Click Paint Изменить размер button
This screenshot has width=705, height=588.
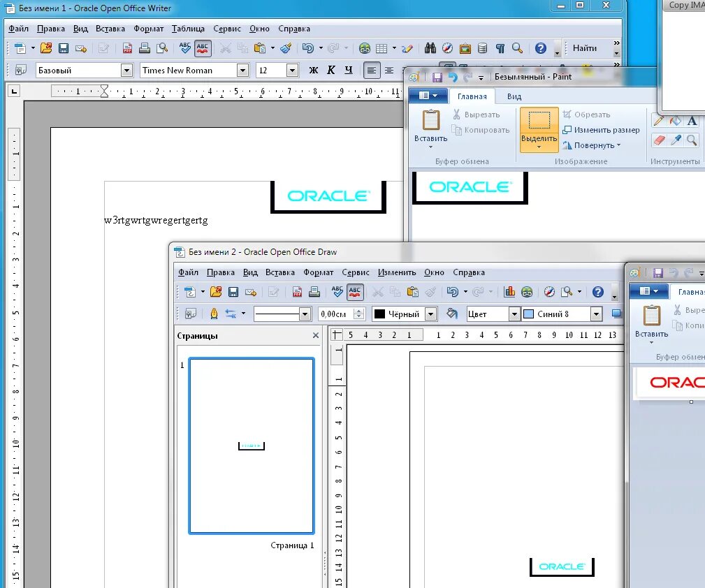click(601, 130)
